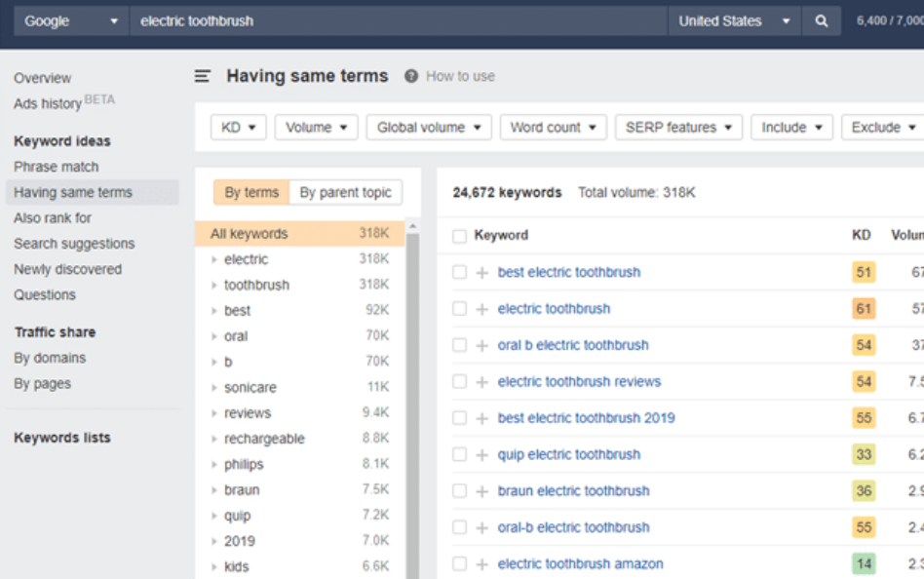Expand the 'electric' term group
The image size is (924, 579).
[214, 259]
